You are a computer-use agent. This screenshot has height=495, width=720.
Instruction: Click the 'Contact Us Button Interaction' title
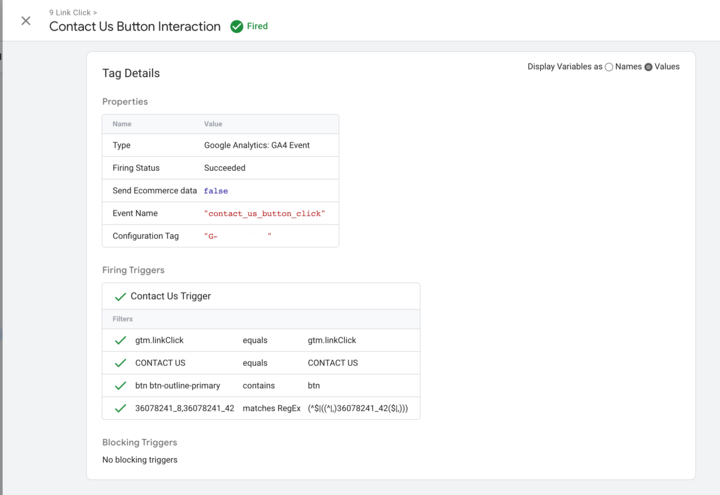(135, 27)
